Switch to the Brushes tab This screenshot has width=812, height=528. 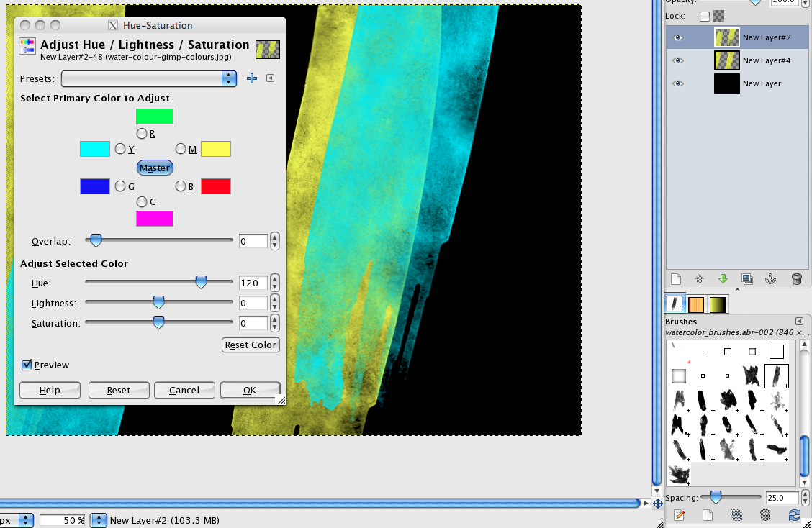[675, 304]
